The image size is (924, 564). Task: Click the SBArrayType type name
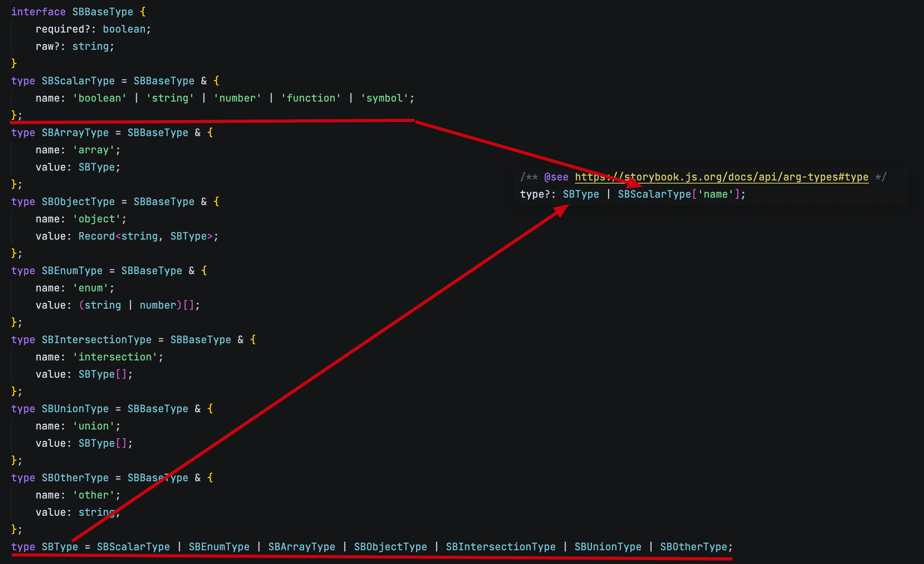pos(75,133)
